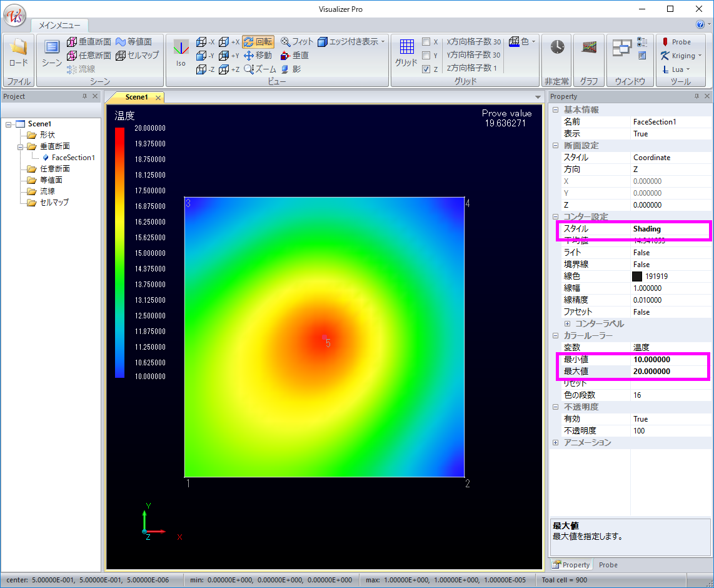Expand the コンターラベル property group

tap(567, 324)
